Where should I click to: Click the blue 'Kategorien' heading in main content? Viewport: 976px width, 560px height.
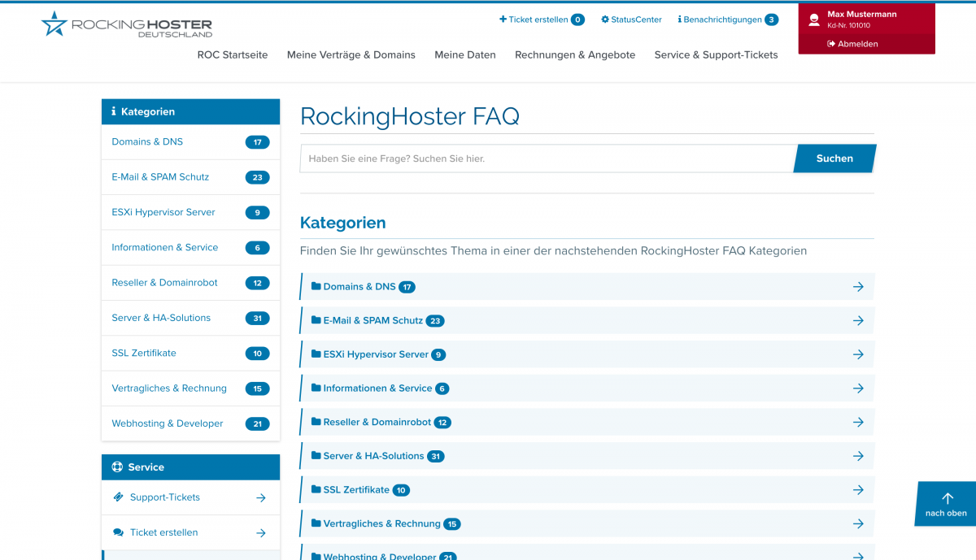coord(342,223)
